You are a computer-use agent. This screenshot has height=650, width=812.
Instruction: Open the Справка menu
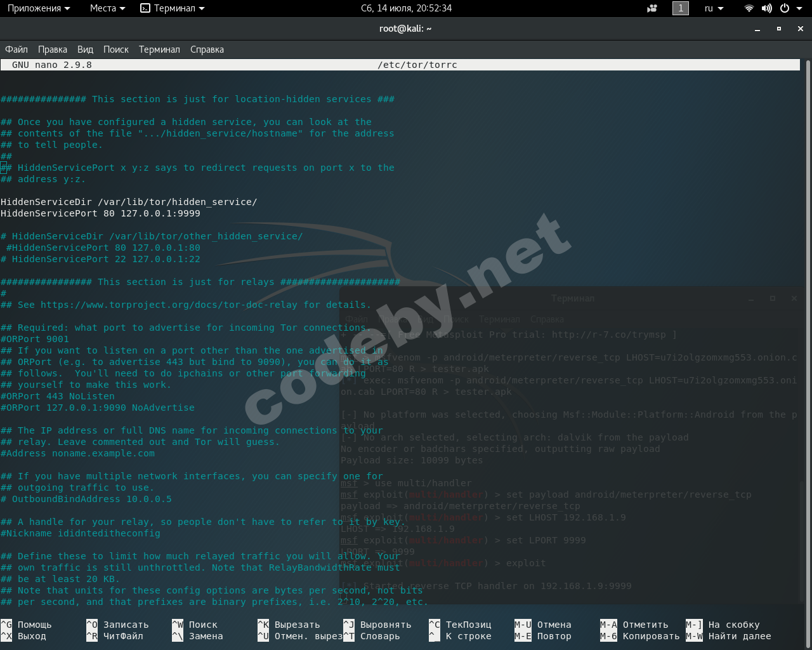[x=207, y=50]
